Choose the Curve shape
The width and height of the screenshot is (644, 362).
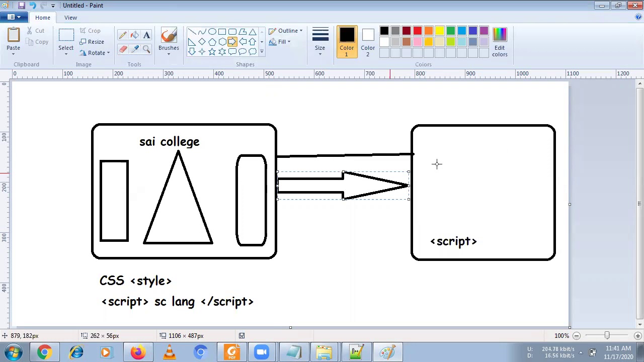click(x=202, y=32)
